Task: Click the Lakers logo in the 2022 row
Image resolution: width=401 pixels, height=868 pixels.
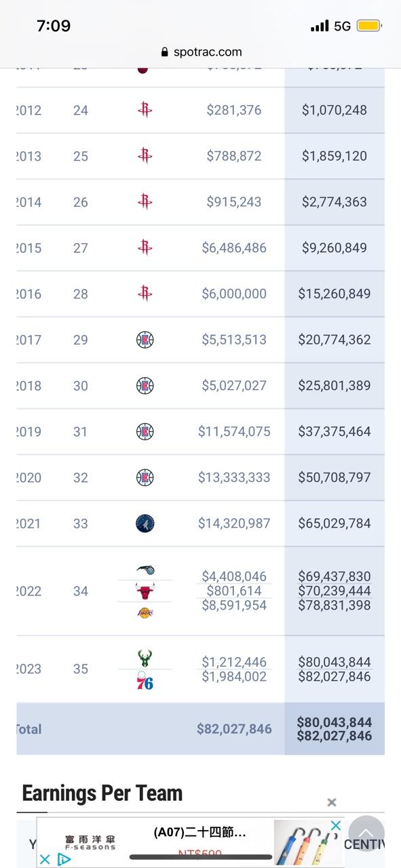Action: click(x=145, y=613)
